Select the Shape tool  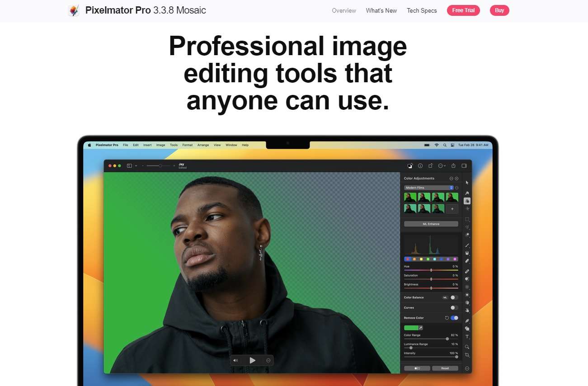point(467,329)
